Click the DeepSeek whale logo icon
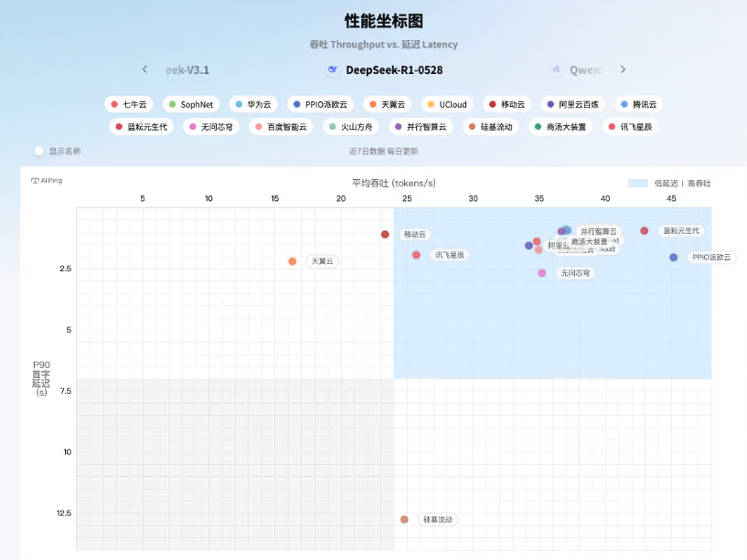The height and width of the screenshot is (560, 747). tap(333, 69)
